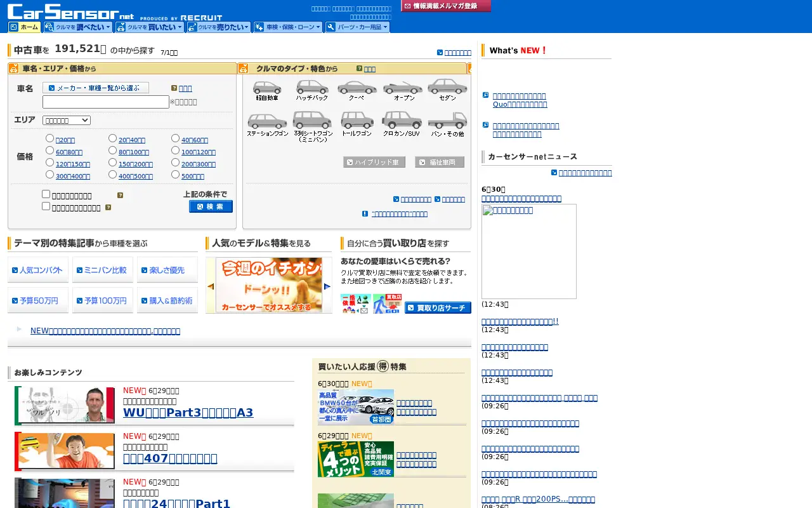812x508 pixels.
Task: Select the 20–40 price radio button
Action: [x=112, y=138]
